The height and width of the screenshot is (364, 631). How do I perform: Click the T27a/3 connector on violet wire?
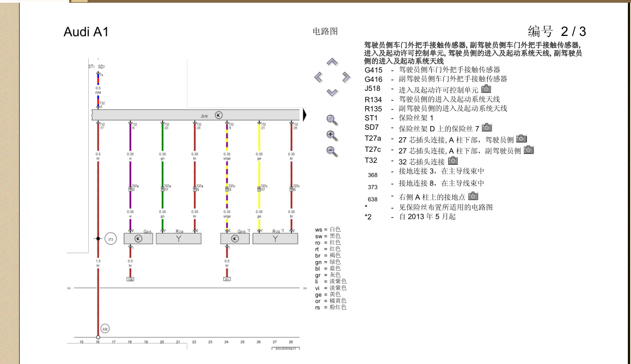click(130, 189)
